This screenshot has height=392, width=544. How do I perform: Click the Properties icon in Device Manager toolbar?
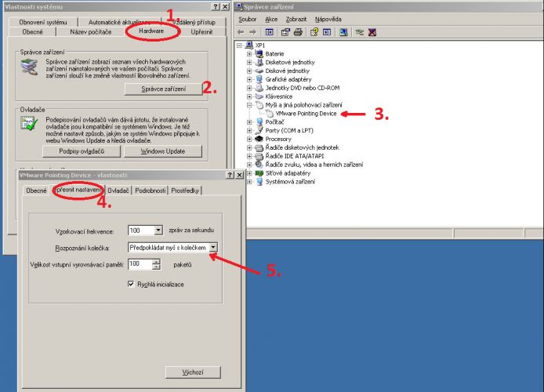tap(285, 32)
